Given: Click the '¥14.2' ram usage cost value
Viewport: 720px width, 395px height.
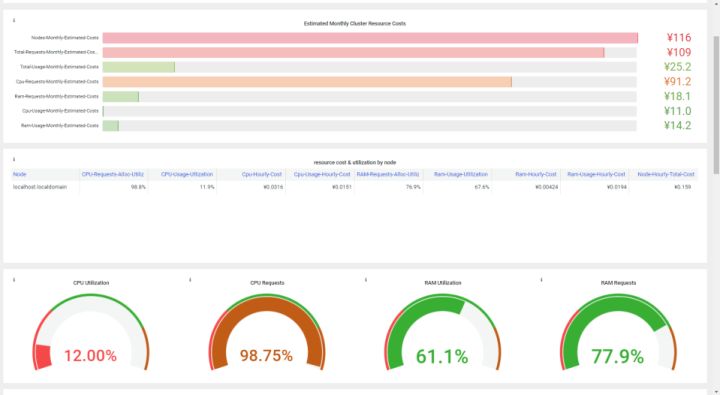Looking at the screenshot, I should pyautogui.click(x=677, y=126).
